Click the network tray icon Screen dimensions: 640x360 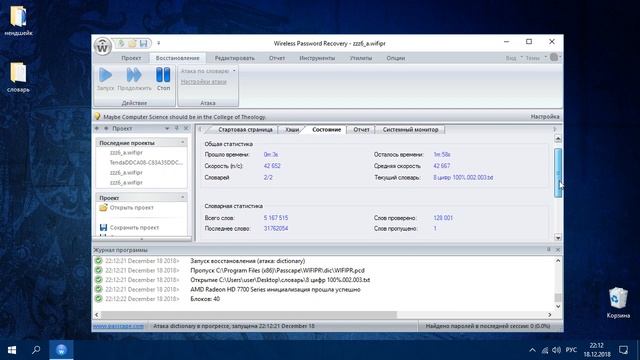pos(545,350)
